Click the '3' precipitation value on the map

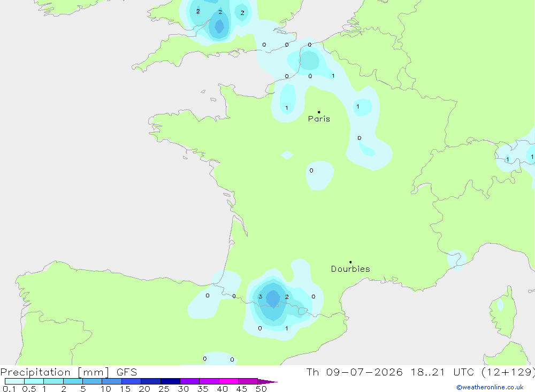(261, 296)
